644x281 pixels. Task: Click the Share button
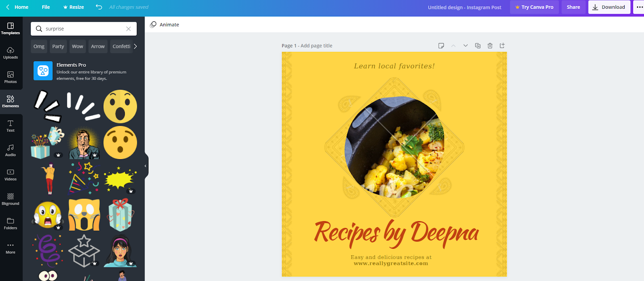[x=573, y=7]
